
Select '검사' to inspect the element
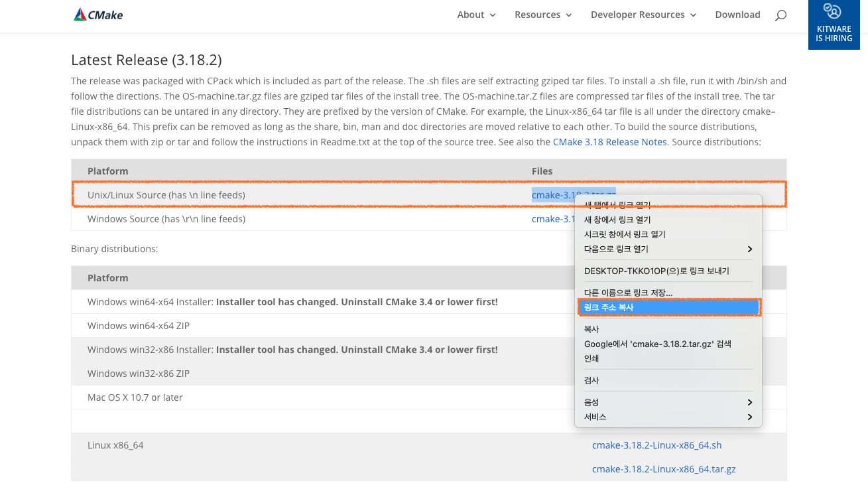[668, 380]
